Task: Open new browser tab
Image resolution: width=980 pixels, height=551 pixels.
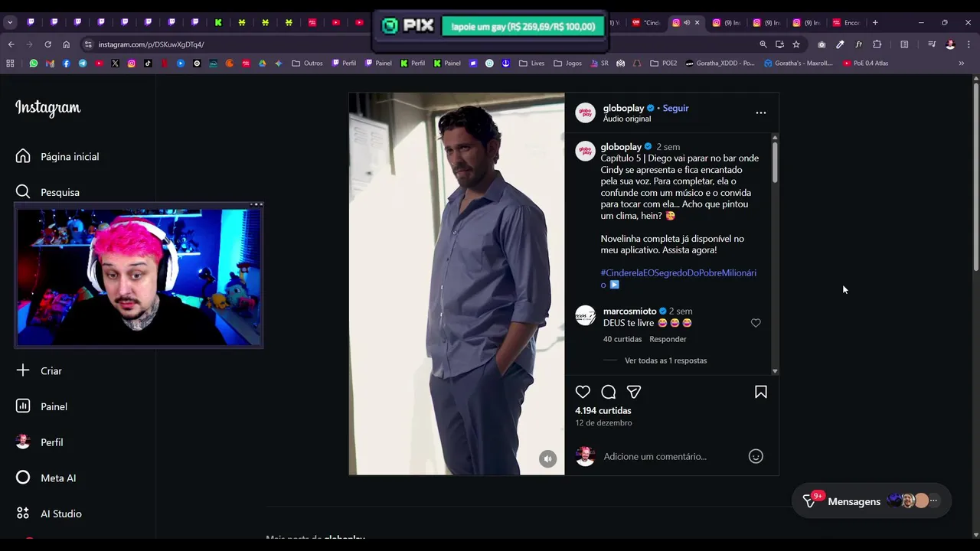Action: coord(875,22)
